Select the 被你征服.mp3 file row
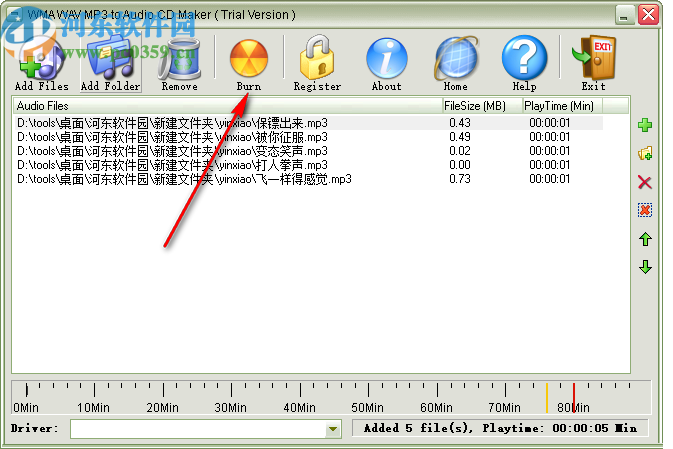The width and height of the screenshot is (673, 449). (309, 137)
